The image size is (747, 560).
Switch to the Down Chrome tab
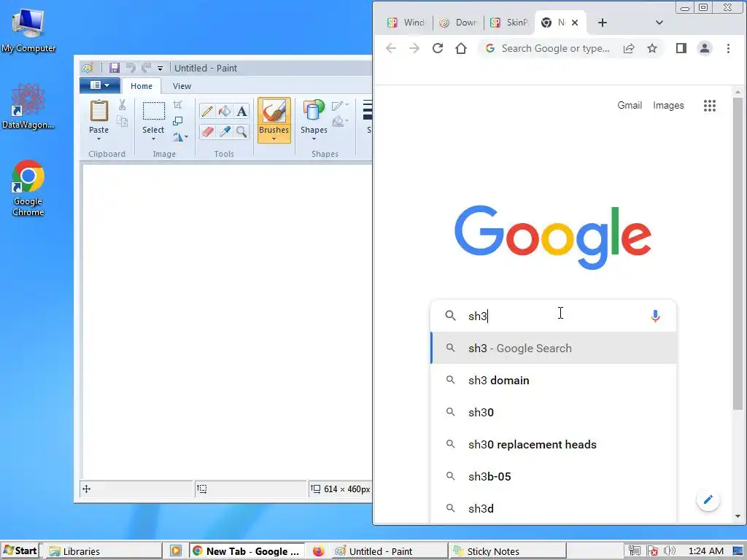(458, 23)
